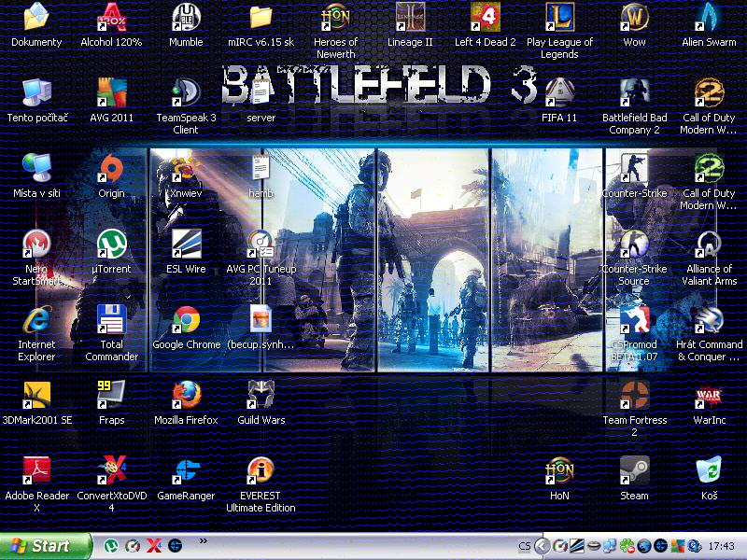747x560 pixels.
Task: Open the Mumble desktop shortcut
Action: tap(186, 18)
